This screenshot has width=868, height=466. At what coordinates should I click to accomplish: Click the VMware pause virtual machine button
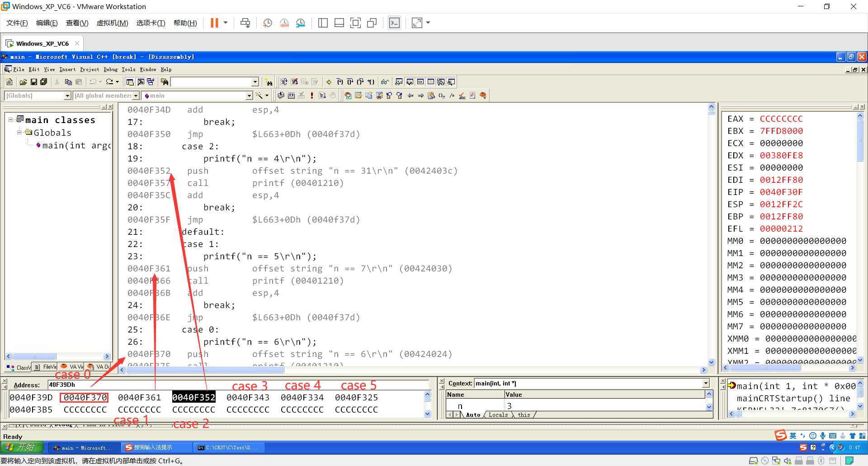point(214,23)
